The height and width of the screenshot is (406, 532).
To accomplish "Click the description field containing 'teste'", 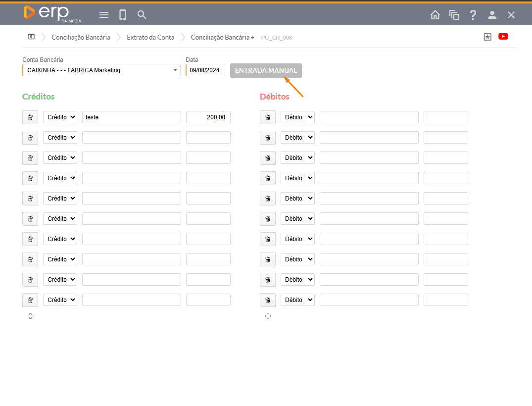I will pyautogui.click(x=132, y=117).
